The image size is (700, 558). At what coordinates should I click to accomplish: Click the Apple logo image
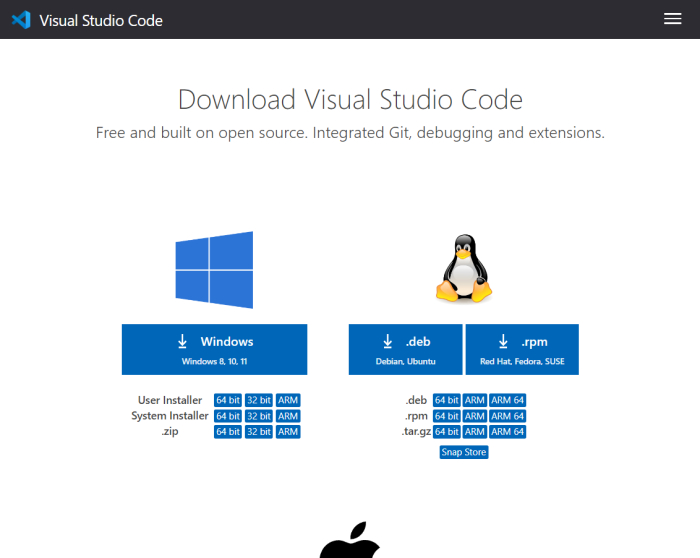point(350,540)
